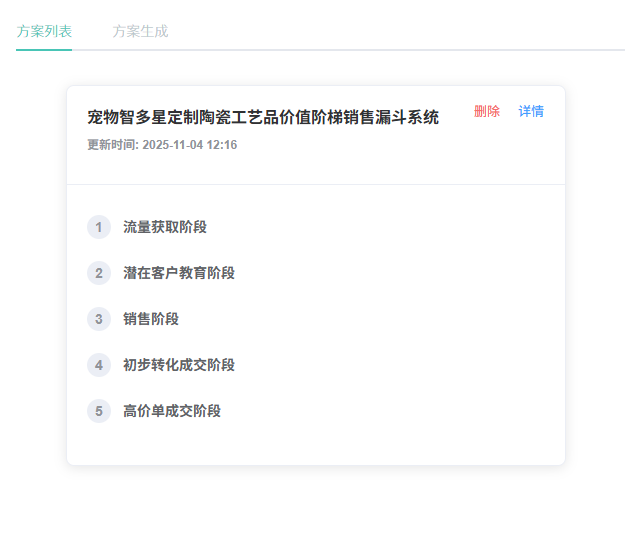Screen dimensions: 625x533
Task: Select the 高价单成交阶段 stage label
Action: click(172, 411)
